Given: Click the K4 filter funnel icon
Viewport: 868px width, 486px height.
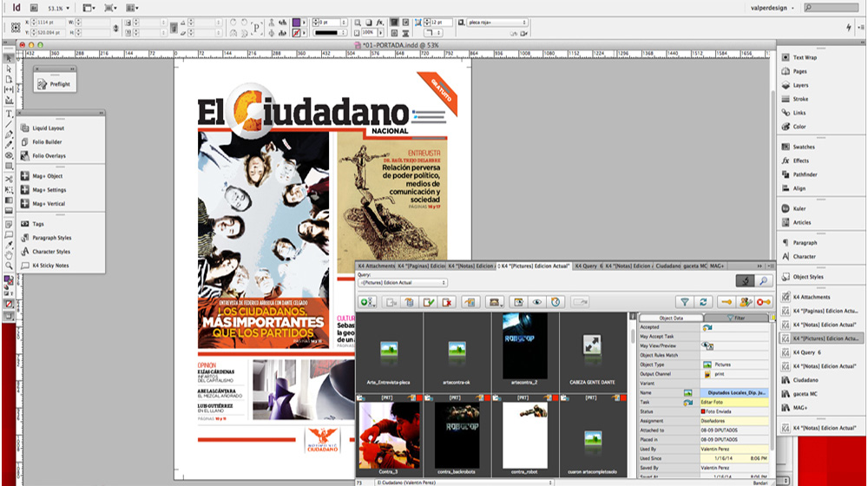Looking at the screenshot, I should (x=685, y=302).
